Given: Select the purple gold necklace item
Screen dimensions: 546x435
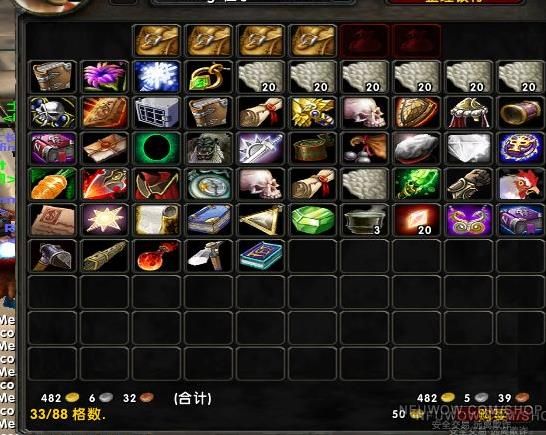Looking at the screenshot, I should click(x=469, y=220).
